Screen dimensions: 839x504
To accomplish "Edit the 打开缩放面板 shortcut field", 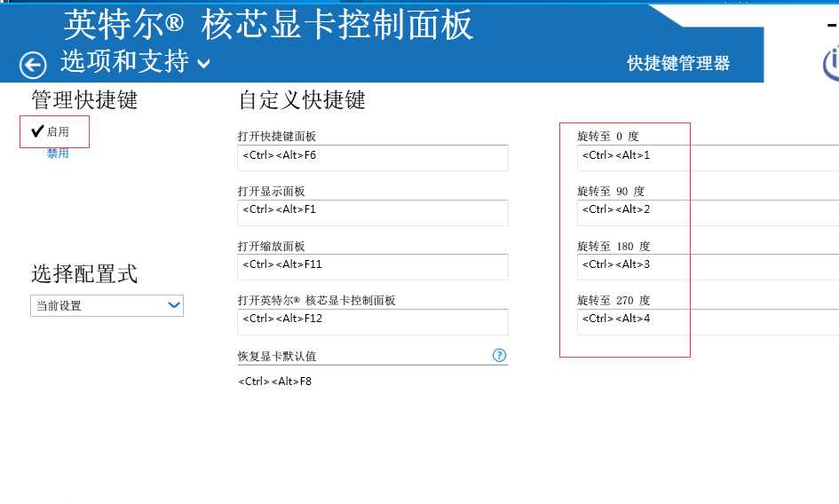I will tap(373, 267).
